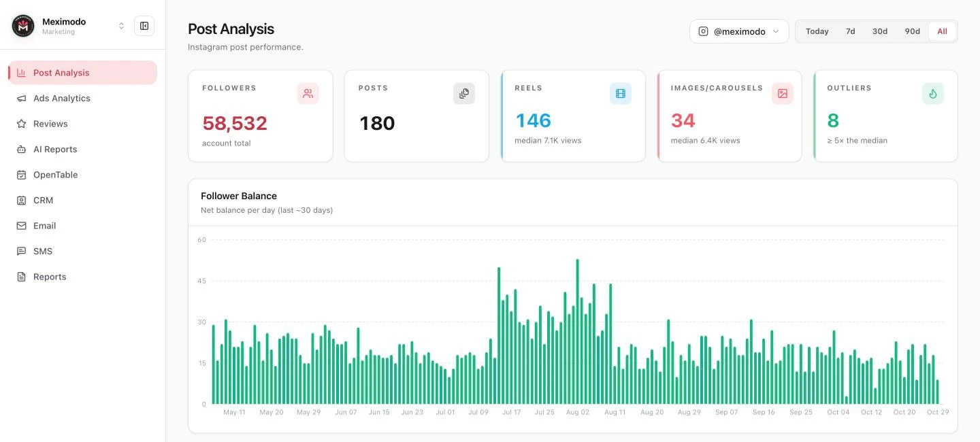980x442 pixels.
Task: Select the 30d time range
Action: (x=880, y=31)
